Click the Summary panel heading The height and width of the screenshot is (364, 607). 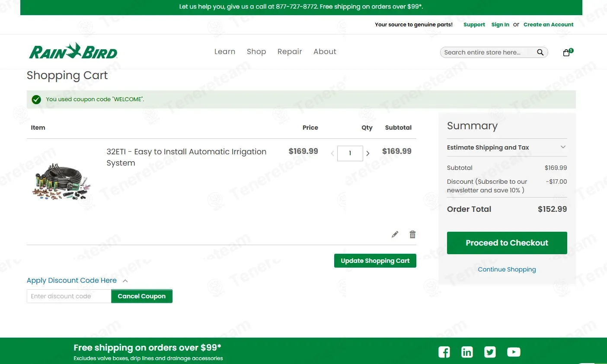(x=472, y=126)
